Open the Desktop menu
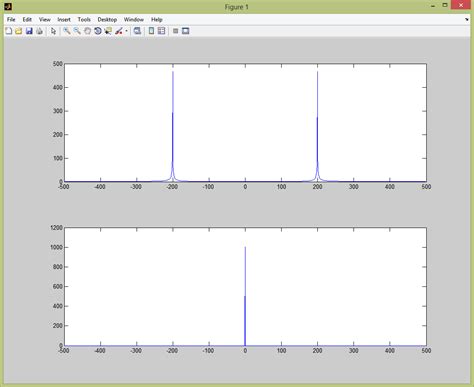The image size is (474, 387). click(107, 19)
